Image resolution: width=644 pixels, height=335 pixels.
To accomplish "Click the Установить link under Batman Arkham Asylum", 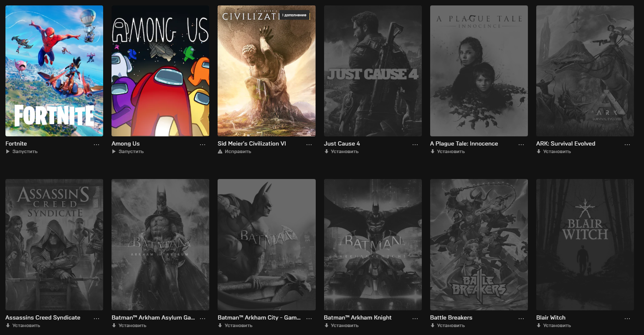I will (x=132, y=325).
